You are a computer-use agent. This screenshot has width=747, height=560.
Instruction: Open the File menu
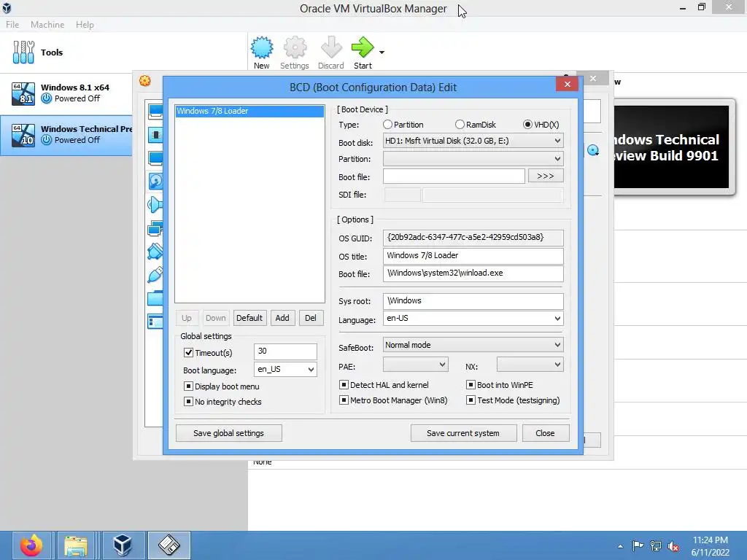tap(12, 25)
